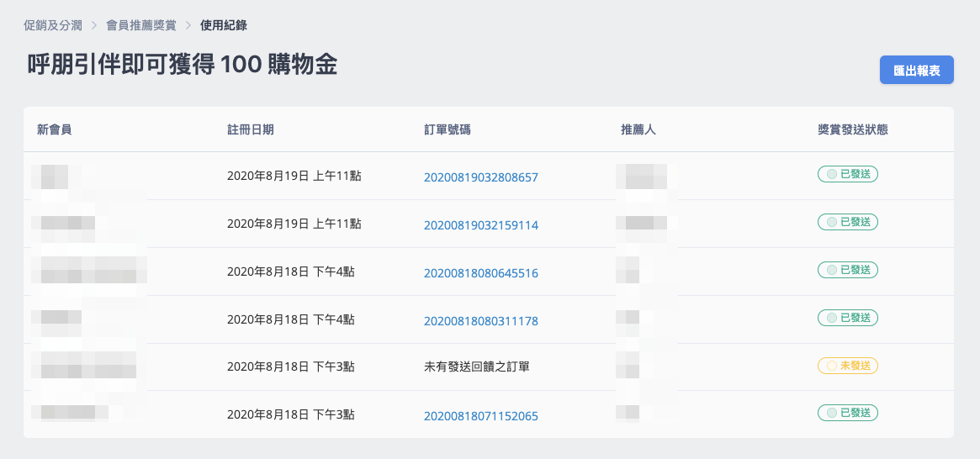This screenshot has width=980, height=459.
Task: Click the 推薦人 column header
Action: click(638, 130)
